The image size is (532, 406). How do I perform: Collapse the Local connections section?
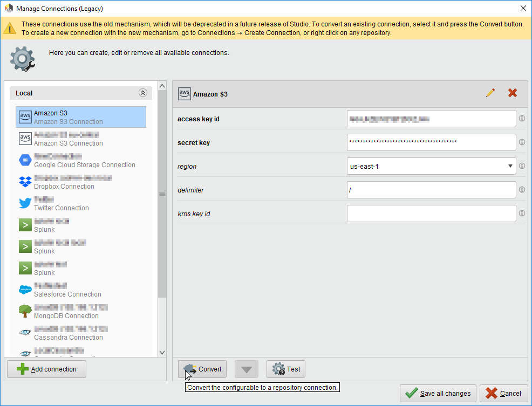coord(142,93)
